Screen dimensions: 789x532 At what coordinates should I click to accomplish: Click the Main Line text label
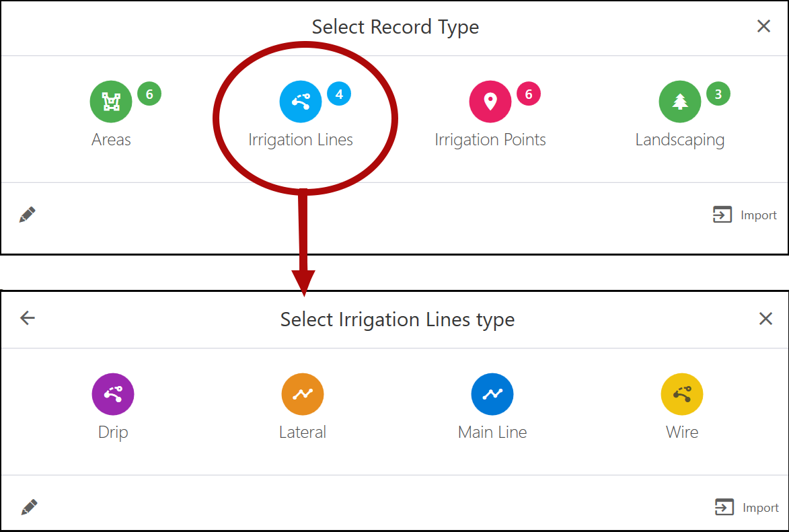pyautogui.click(x=492, y=432)
